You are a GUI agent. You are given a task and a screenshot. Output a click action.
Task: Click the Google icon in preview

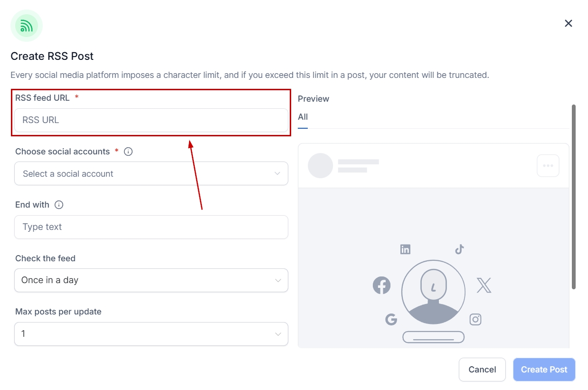click(x=391, y=319)
